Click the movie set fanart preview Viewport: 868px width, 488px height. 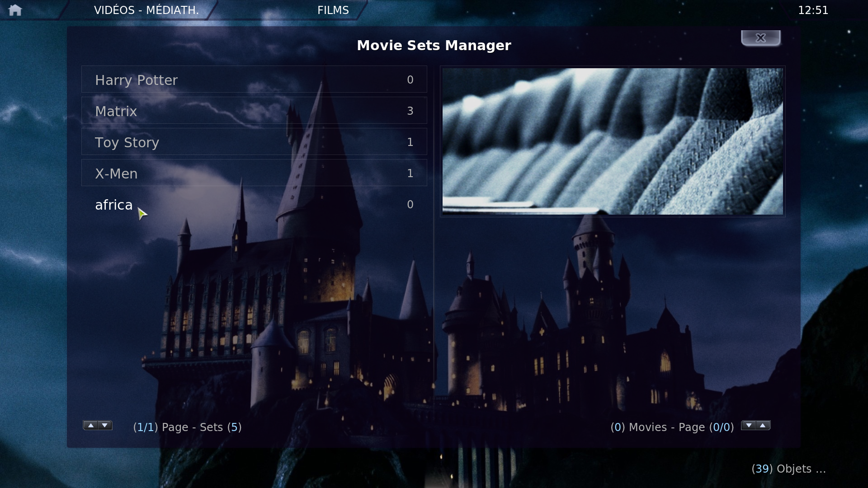pos(613,141)
